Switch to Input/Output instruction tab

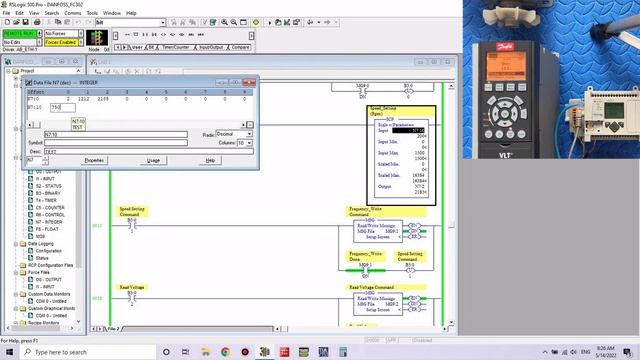click(211, 47)
